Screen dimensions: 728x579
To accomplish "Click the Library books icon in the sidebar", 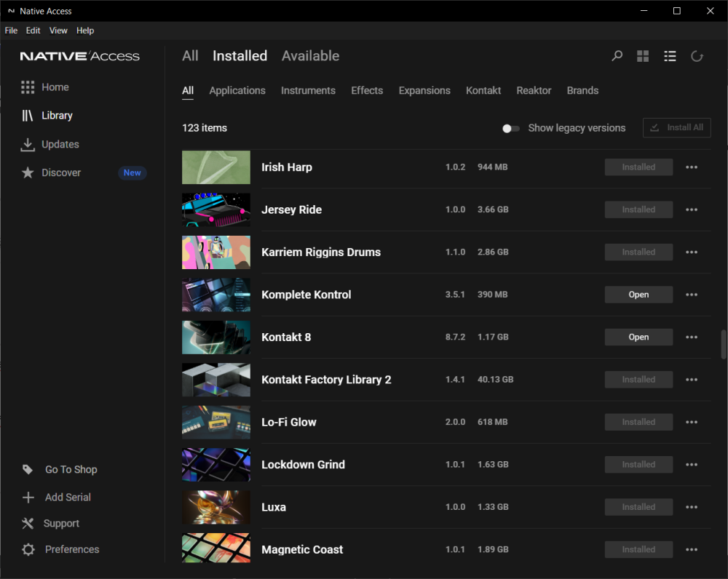I will (x=28, y=116).
